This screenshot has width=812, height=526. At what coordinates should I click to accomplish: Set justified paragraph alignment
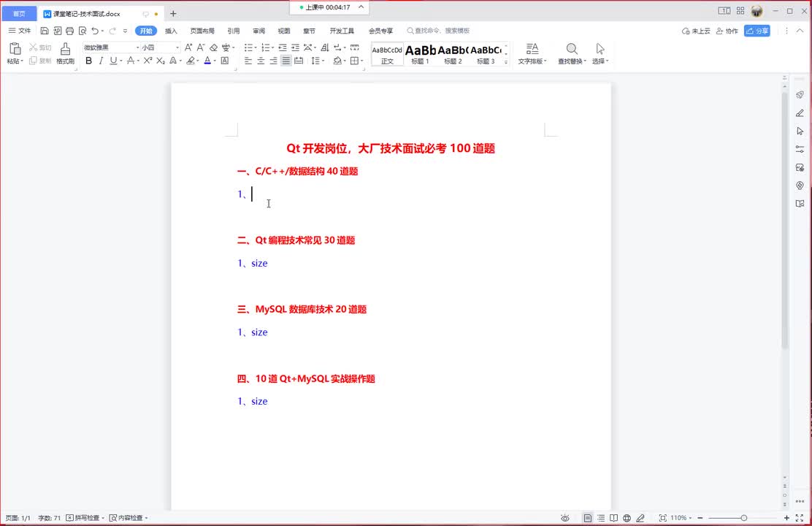pyautogui.click(x=286, y=61)
